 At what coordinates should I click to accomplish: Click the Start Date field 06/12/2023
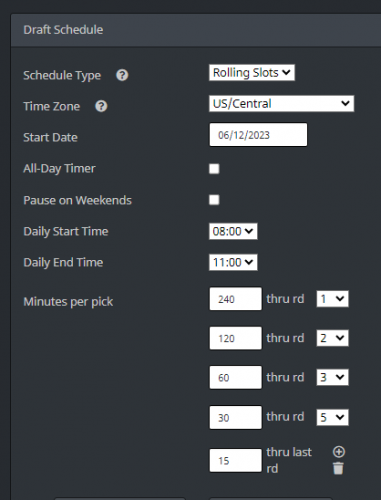[258, 135]
